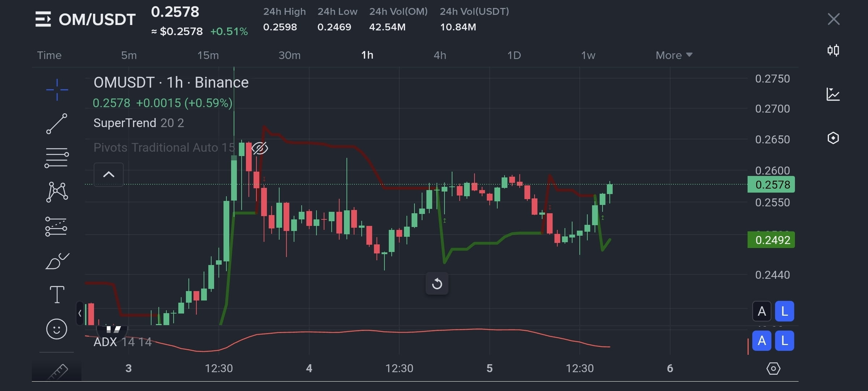
Task: Click the current price label 0.2578 on axis
Action: pyautogui.click(x=771, y=185)
